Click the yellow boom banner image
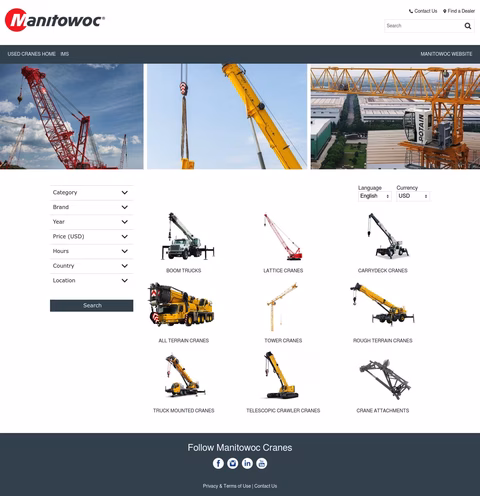Viewport: 480px width, 496px height. (227, 116)
